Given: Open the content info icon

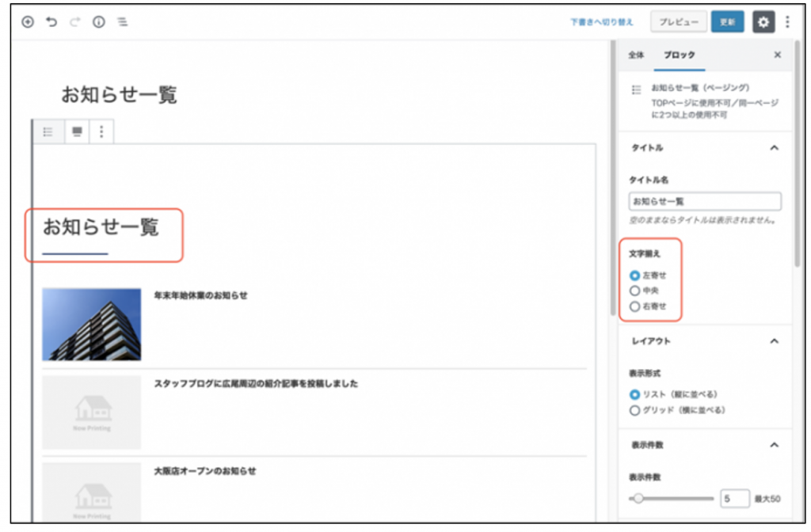Looking at the screenshot, I should point(98,22).
